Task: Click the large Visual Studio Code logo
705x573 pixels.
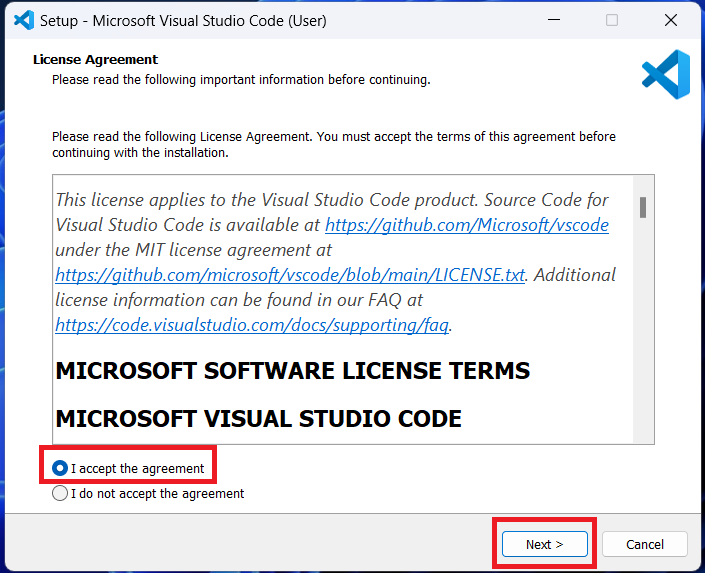Action: 665,75
